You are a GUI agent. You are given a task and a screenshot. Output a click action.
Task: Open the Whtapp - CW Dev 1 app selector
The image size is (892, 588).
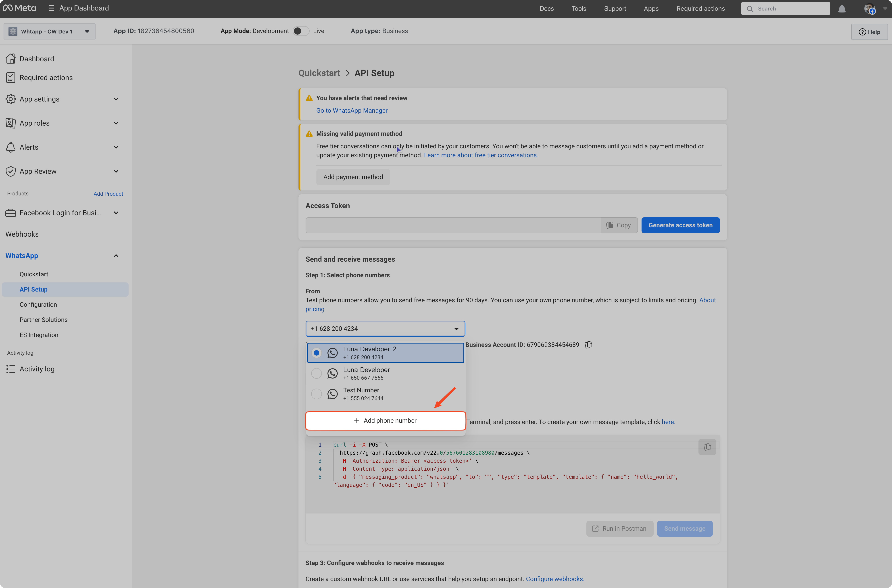point(49,31)
